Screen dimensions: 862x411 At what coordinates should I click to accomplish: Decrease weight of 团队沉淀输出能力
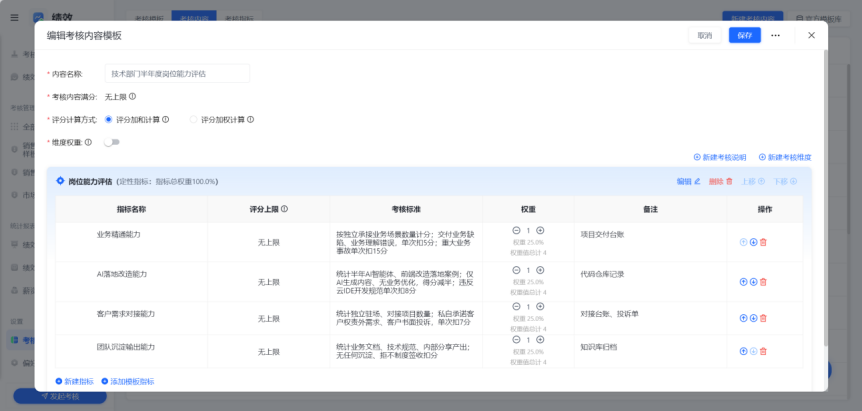(x=516, y=340)
